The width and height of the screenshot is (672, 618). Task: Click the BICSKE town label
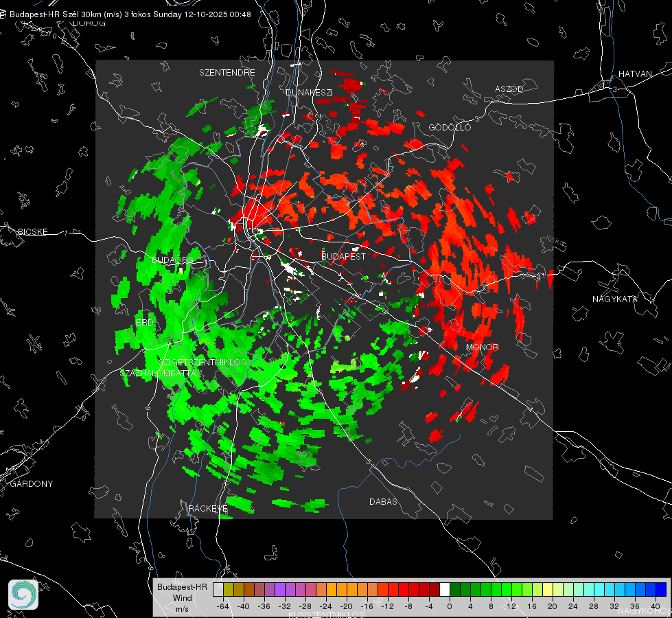pyautogui.click(x=32, y=232)
